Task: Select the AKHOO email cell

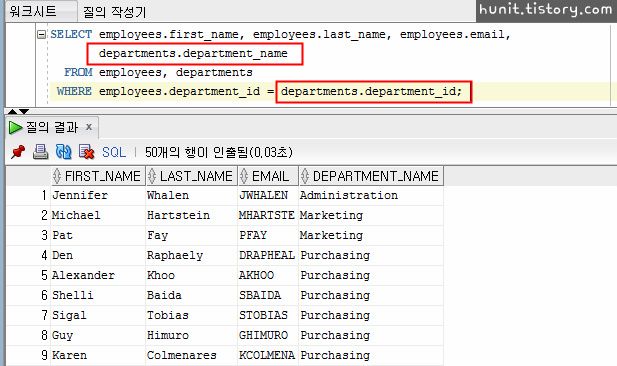Action: tap(268, 275)
